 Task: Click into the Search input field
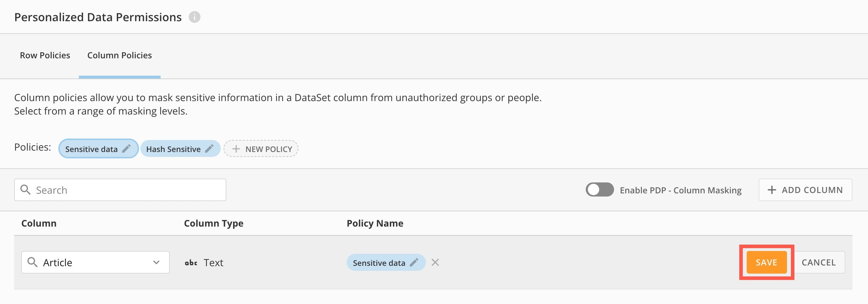click(x=127, y=190)
